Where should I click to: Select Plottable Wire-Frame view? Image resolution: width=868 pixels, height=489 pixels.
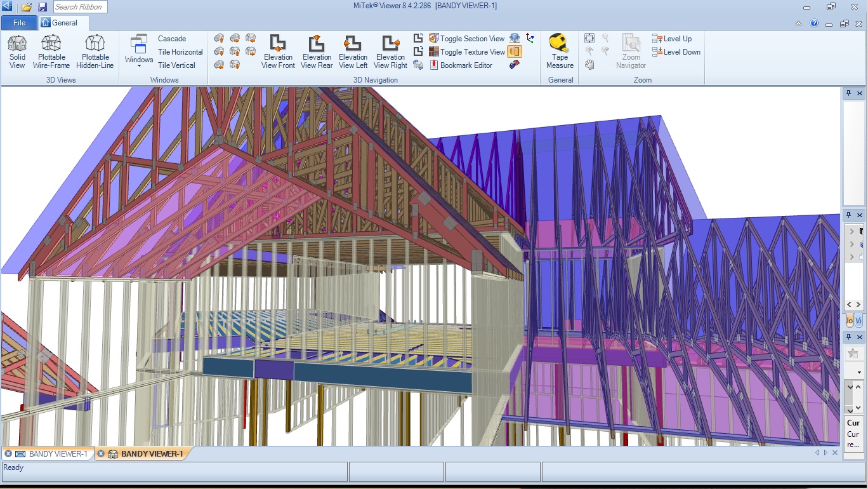click(x=51, y=51)
